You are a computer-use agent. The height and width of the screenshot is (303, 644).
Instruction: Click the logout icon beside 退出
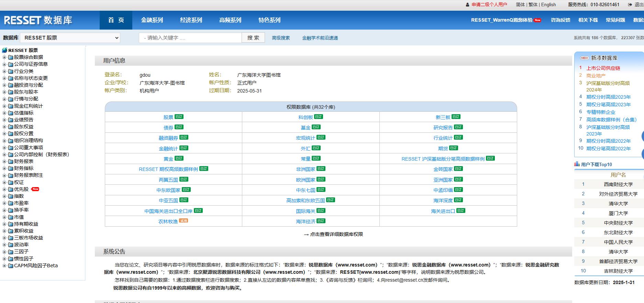(x=630, y=5)
